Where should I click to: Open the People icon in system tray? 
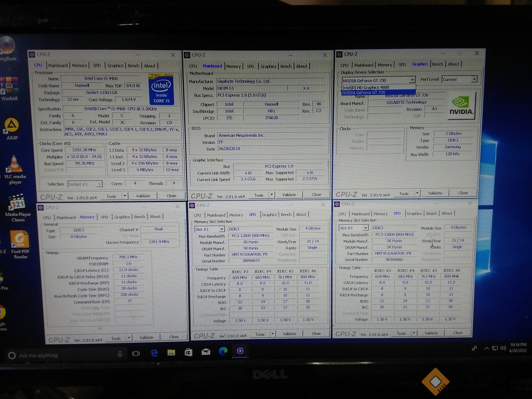474,348
